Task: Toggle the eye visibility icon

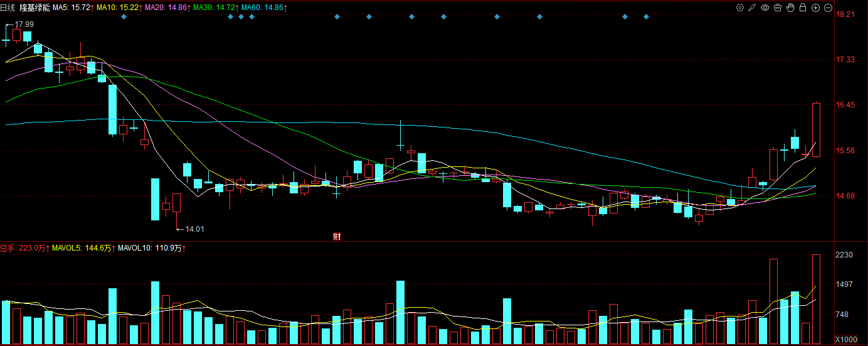Action: tap(765, 8)
